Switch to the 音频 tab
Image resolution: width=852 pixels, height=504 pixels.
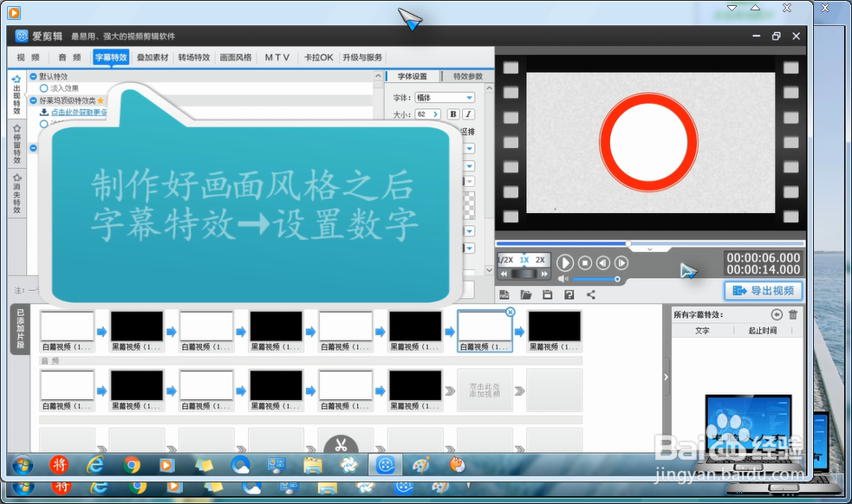tap(69, 57)
